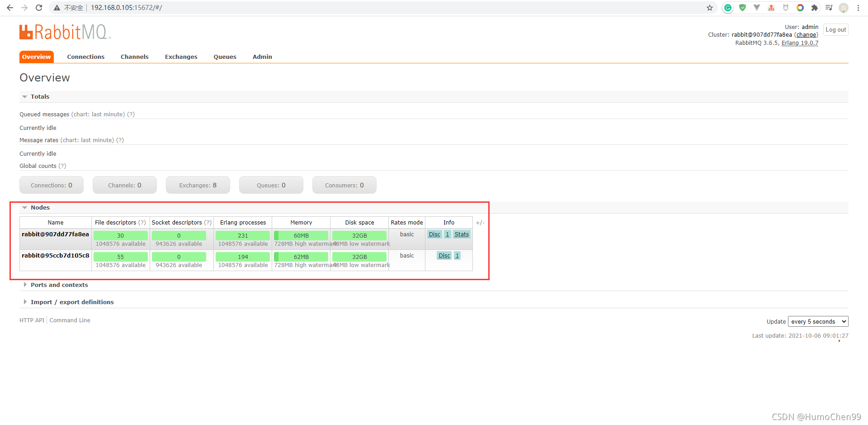Open the media control playlist icon
Screen dimensions: 868x425
pos(829,8)
